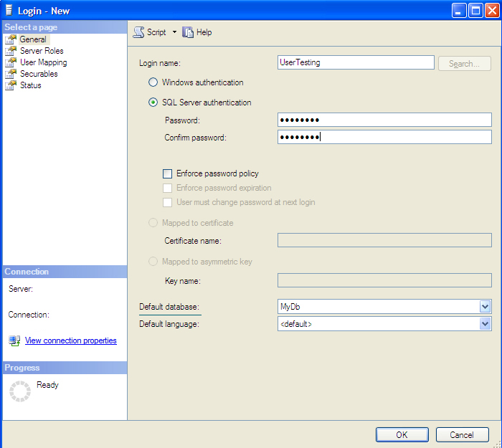This screenshot has height=448, width=502.
Task: Open the Script dropdown arrow
Action: [174, 32]
